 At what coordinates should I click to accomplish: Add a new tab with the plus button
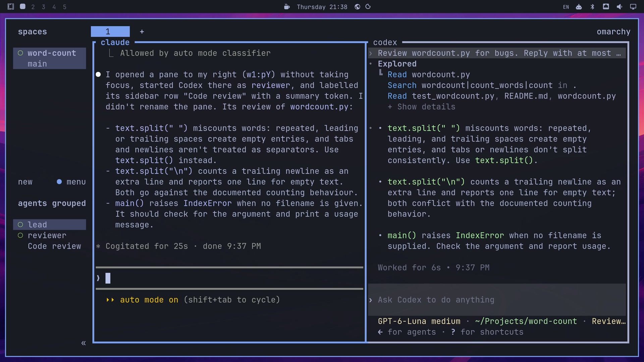tap(142, 32)
